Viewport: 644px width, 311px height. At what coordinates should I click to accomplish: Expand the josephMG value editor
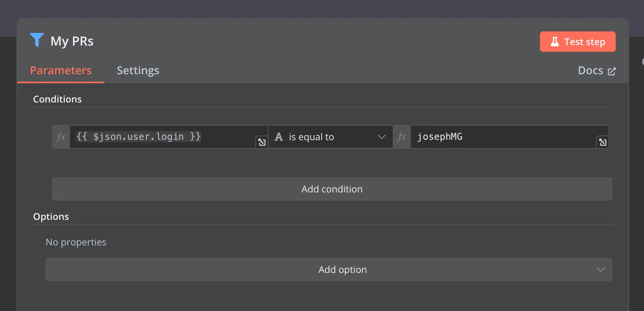pyautogui.click(x=603, y=142)
